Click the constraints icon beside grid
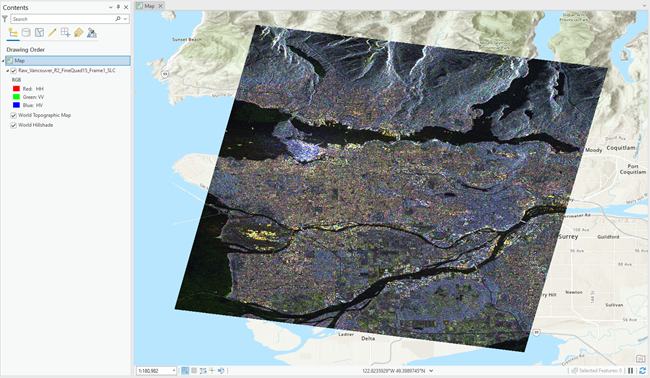This screenshot has height=378, width=650. (203, 371)
